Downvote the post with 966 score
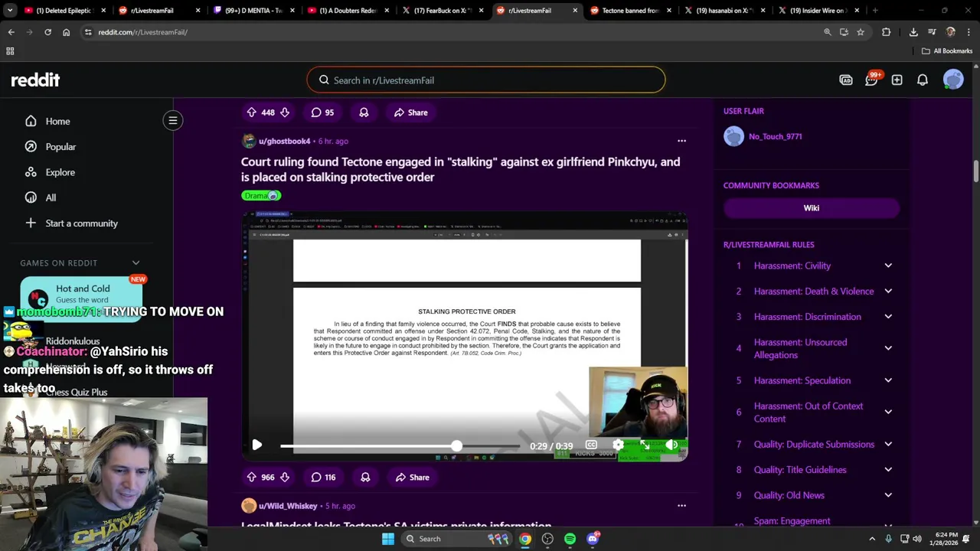980x551 pixels. [x=285, y=478]
